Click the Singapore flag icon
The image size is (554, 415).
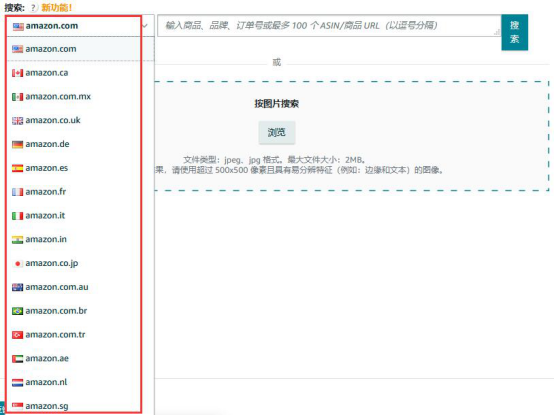[x=17, y=406]
